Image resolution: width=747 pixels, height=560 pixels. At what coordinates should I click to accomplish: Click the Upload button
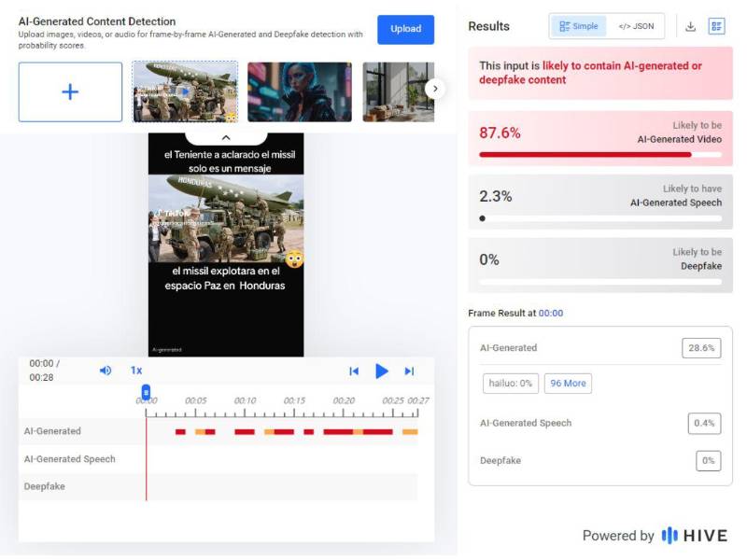[405, 29]
